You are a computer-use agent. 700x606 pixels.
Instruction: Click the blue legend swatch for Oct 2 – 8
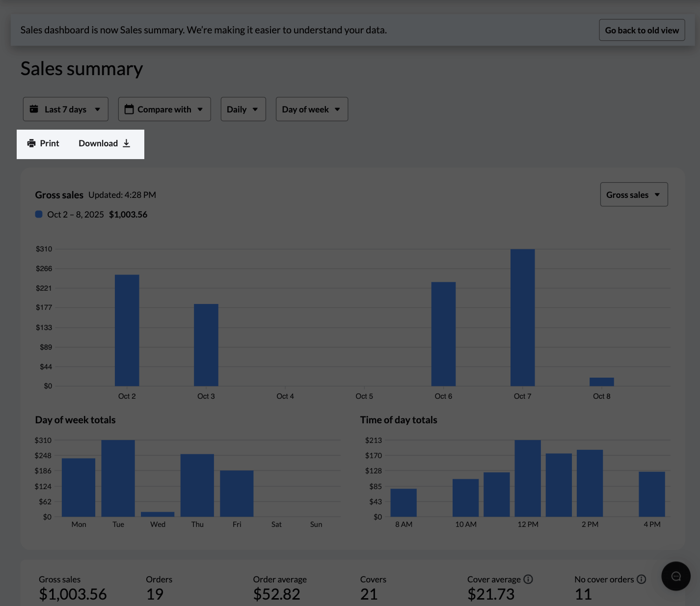pos(39,215)
